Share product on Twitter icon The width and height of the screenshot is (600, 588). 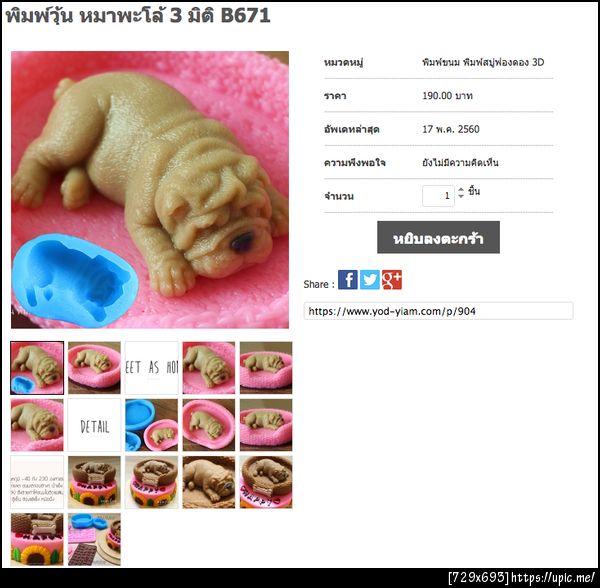370,280
